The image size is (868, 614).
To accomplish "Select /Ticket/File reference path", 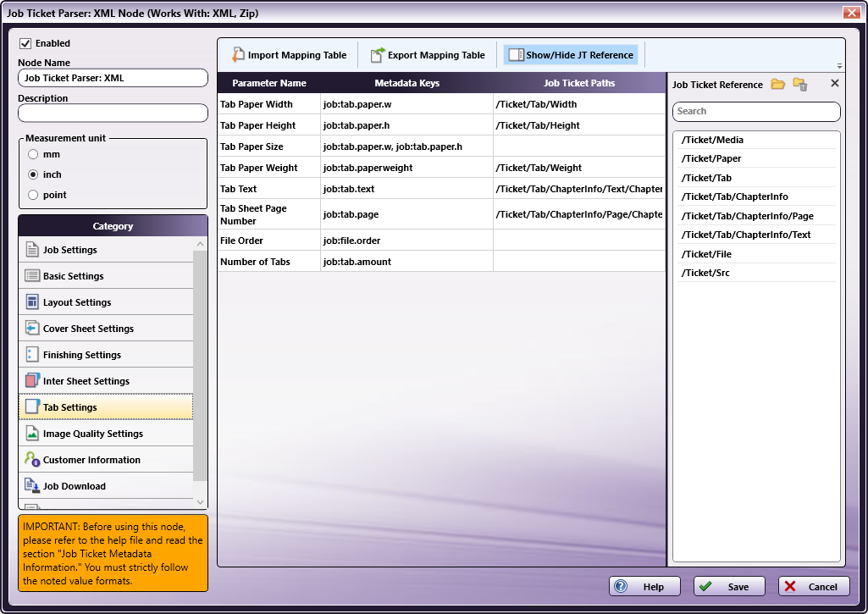I will point(755,254).
